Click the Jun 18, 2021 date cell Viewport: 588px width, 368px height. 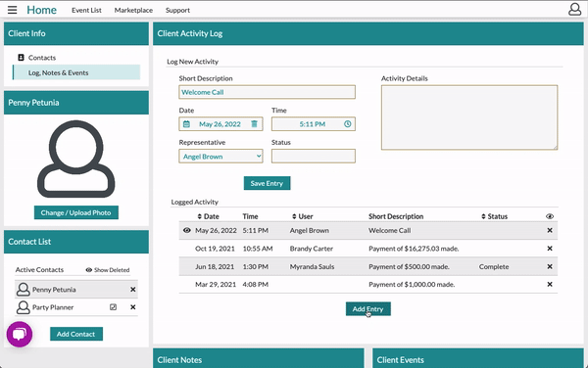[215, 266]
